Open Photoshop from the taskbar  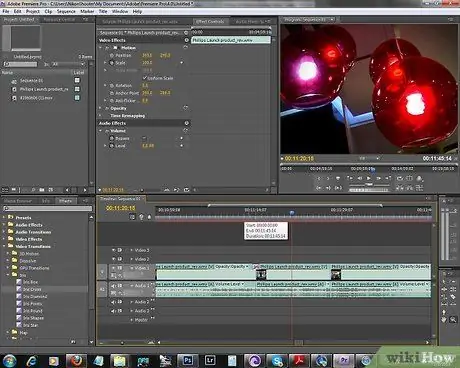pos(188,360)
